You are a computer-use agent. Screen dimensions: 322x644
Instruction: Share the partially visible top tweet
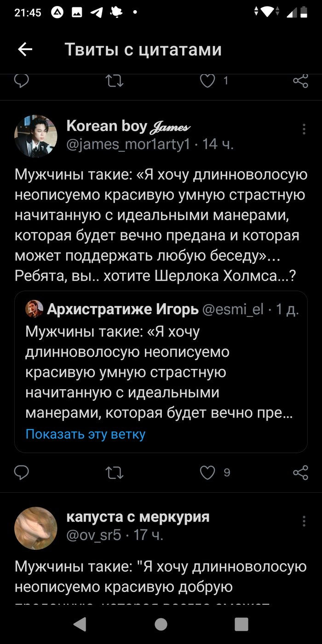coord(300,81)
